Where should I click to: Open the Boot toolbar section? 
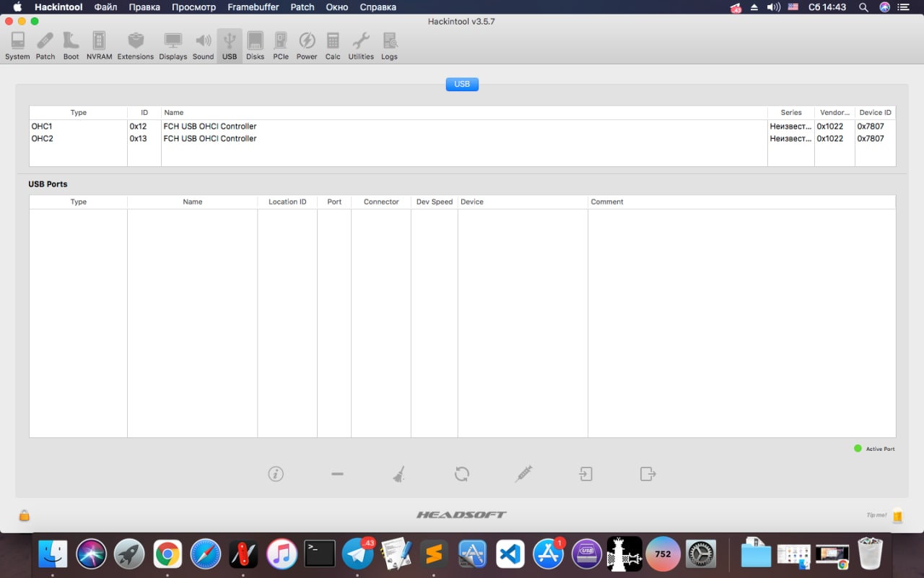coord(71,46)
